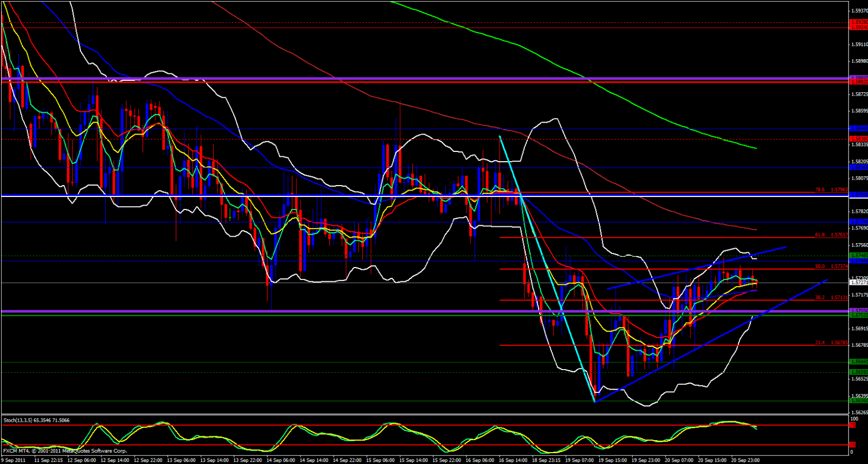Click the stochastic 25 level tag

pos(852,445)
